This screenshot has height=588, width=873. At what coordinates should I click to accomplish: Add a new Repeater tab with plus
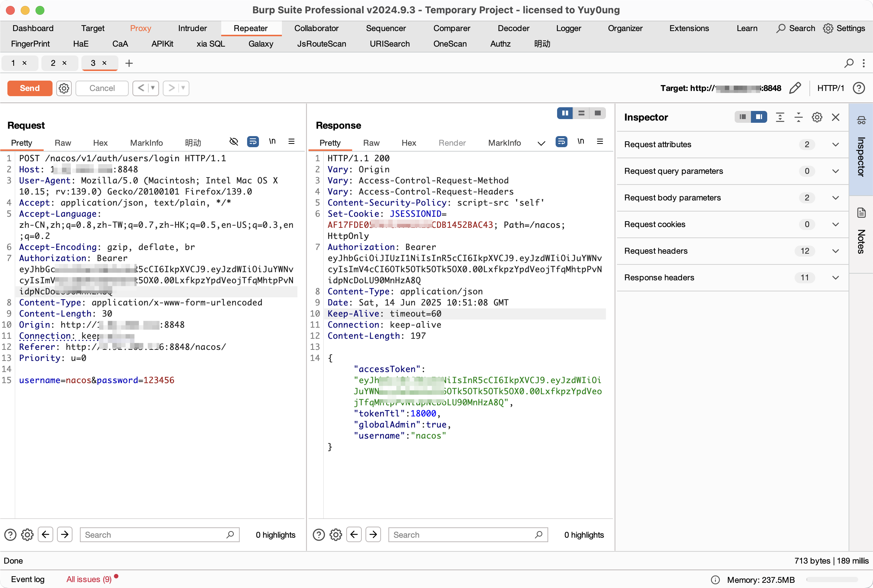pos(129,63)
